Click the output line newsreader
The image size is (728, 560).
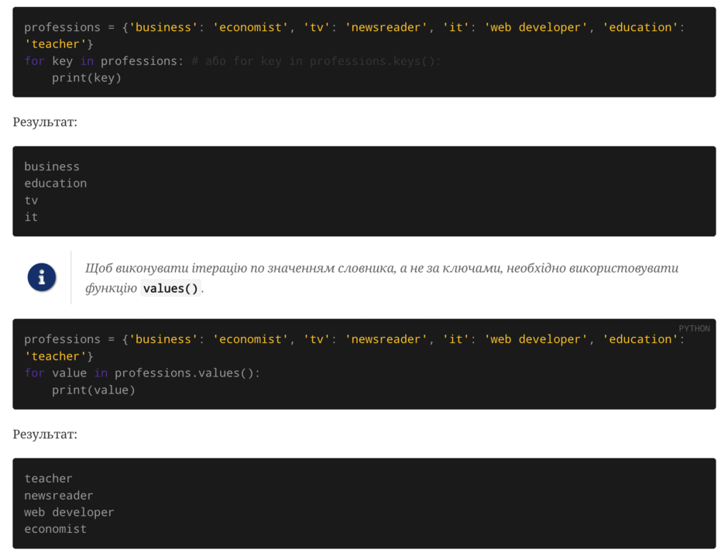click(x=59, y=496)
